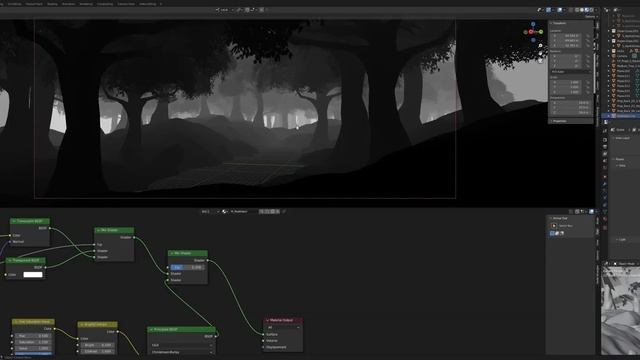This screenshot has height=360, width=640.
Task: Open the Christensen-Burley subsurface dropdown
Action: coord(182,352)
